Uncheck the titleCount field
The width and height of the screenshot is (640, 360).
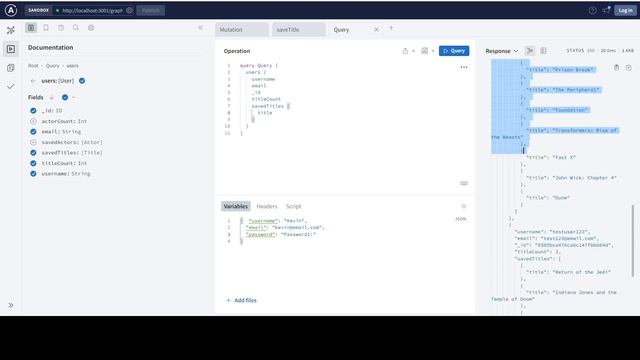pos(33,163)
